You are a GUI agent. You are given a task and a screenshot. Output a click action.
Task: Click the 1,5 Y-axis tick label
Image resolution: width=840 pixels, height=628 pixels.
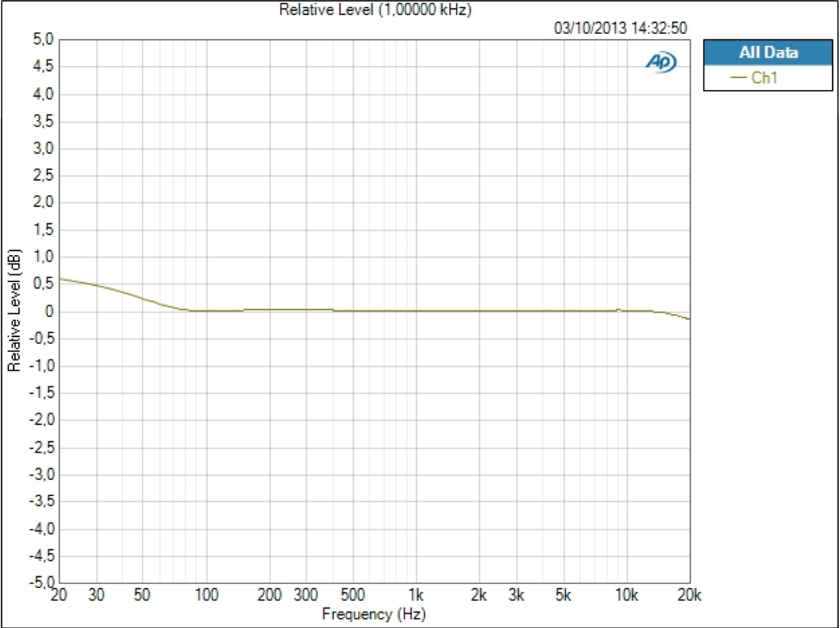tap(43, 230)
